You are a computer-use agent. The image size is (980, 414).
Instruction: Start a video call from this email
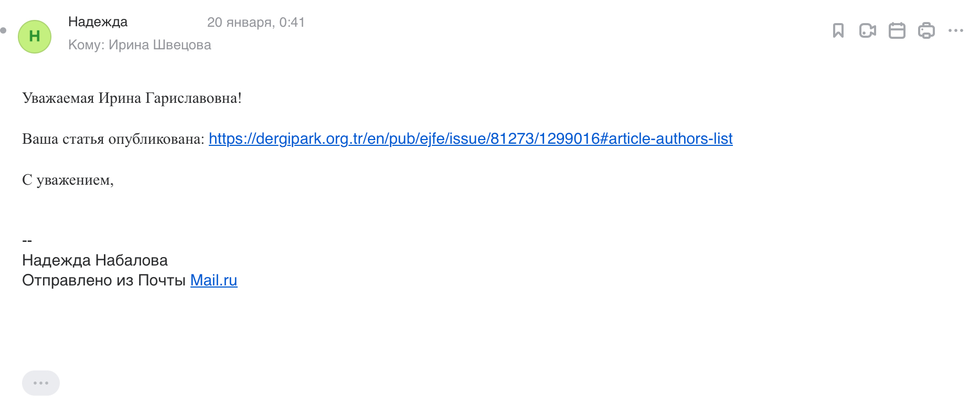(867, 30)
